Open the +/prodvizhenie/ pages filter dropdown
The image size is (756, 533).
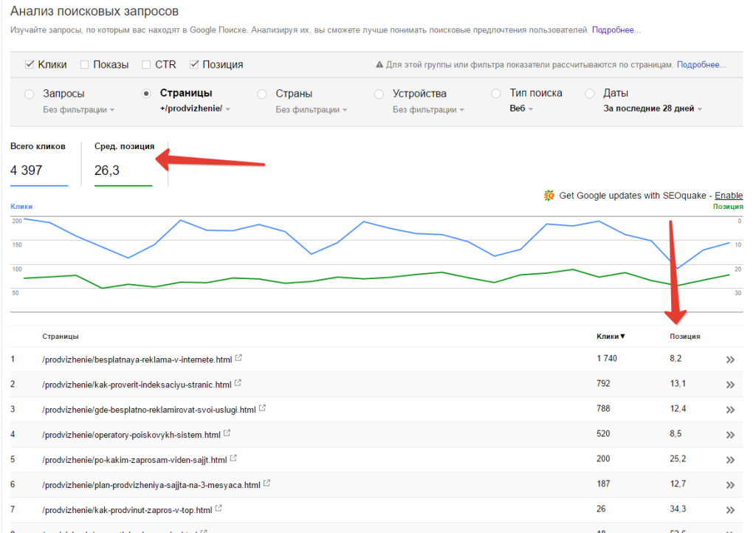pos(195,109)
